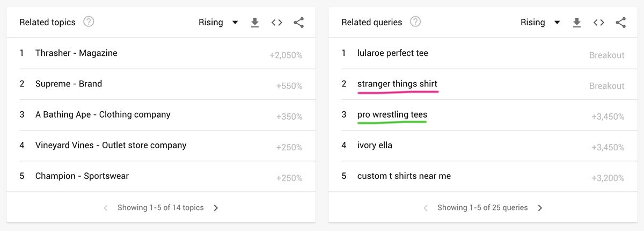This screenshot has height=231, width=644.
Task: Open embed code for Related queries
Action: pyautogui.click(x=599, y=23)
